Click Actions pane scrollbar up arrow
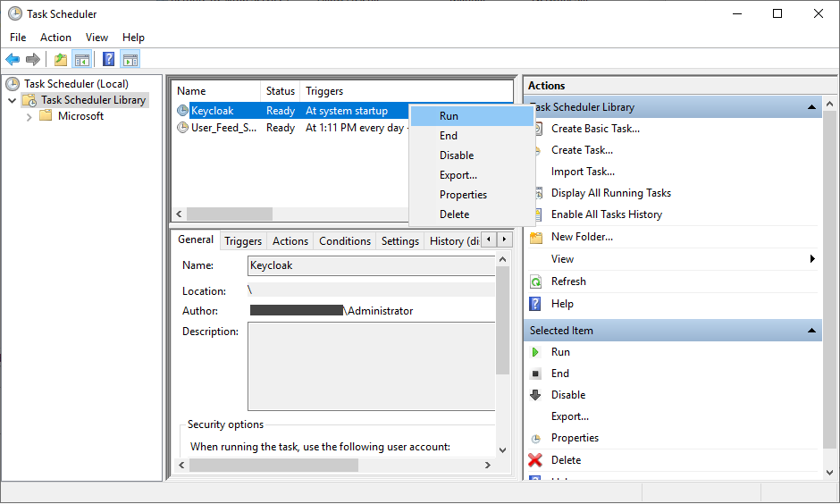Screen dimensions: 840x504 (830, 104)
